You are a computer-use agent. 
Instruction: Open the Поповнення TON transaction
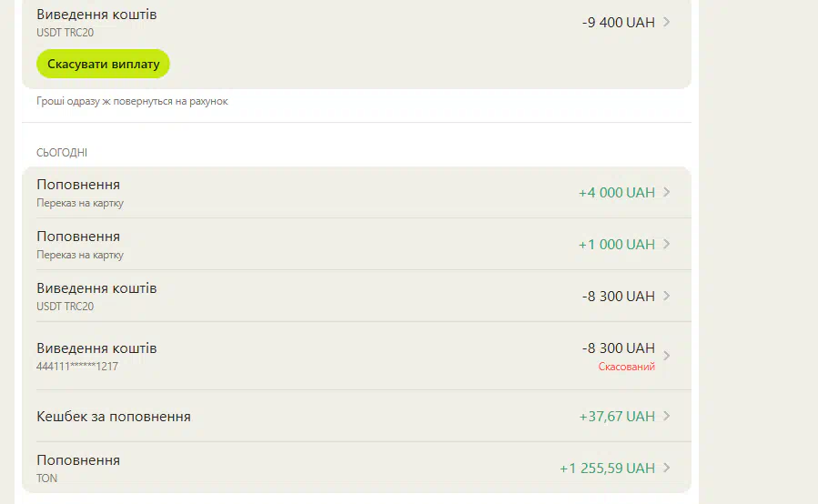(357, 468)
